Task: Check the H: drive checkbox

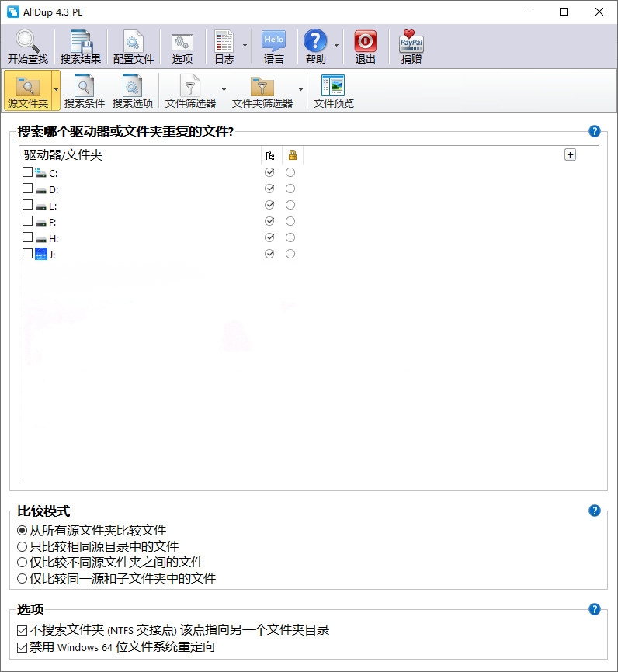Action: tap(27, 237)
